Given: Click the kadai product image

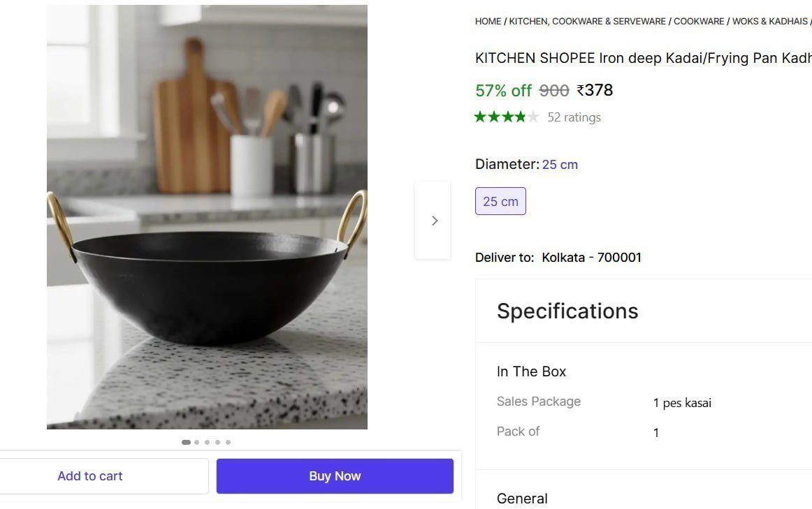Looking at the screenshot, I should click(x=207, y=217).
